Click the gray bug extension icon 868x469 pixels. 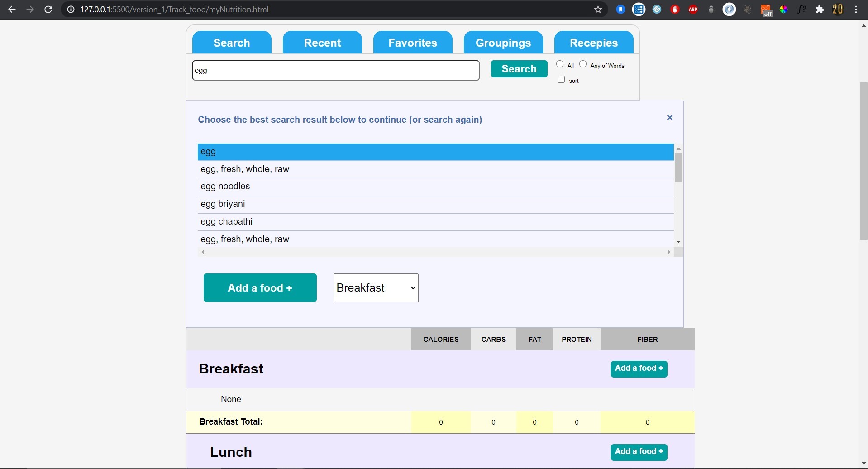tap(747, 10)
